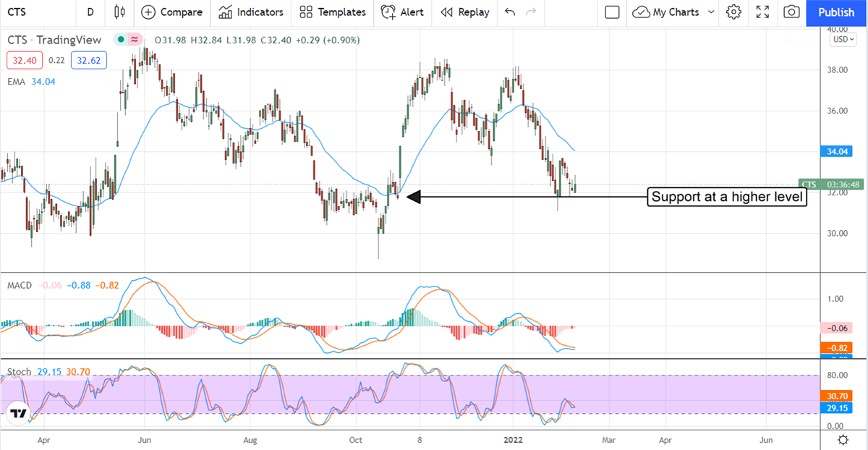Open chart settings gear
The image size is (868, 450).
pos(733,12)
